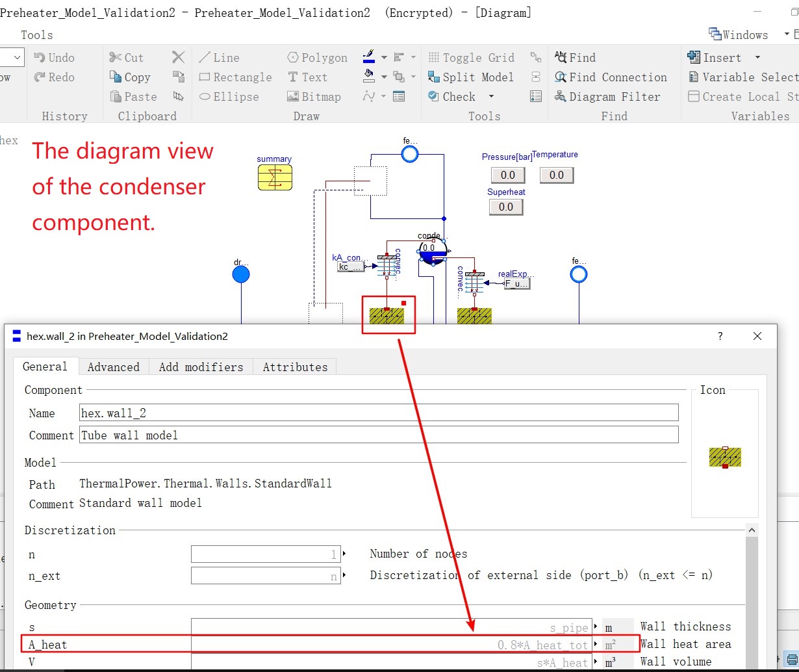Click the summary component icon in diagram
Viewport: 799px width, 672px height.
click(275, 177)
